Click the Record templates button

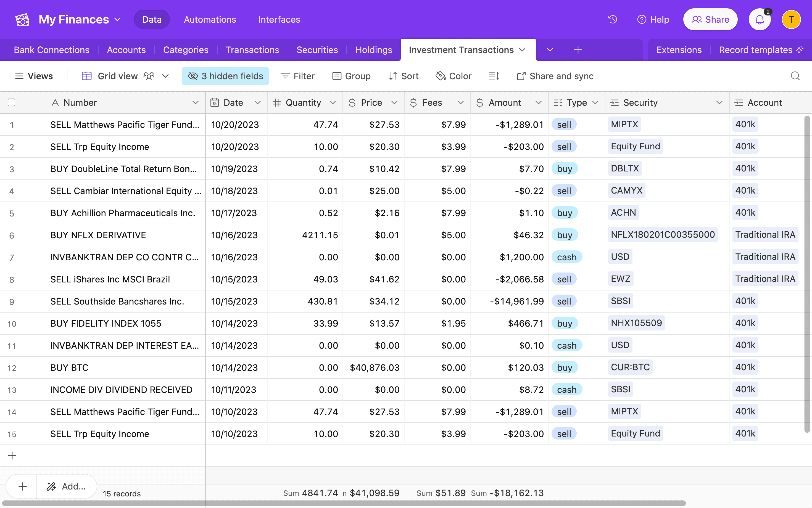click(x=756, y=50)
